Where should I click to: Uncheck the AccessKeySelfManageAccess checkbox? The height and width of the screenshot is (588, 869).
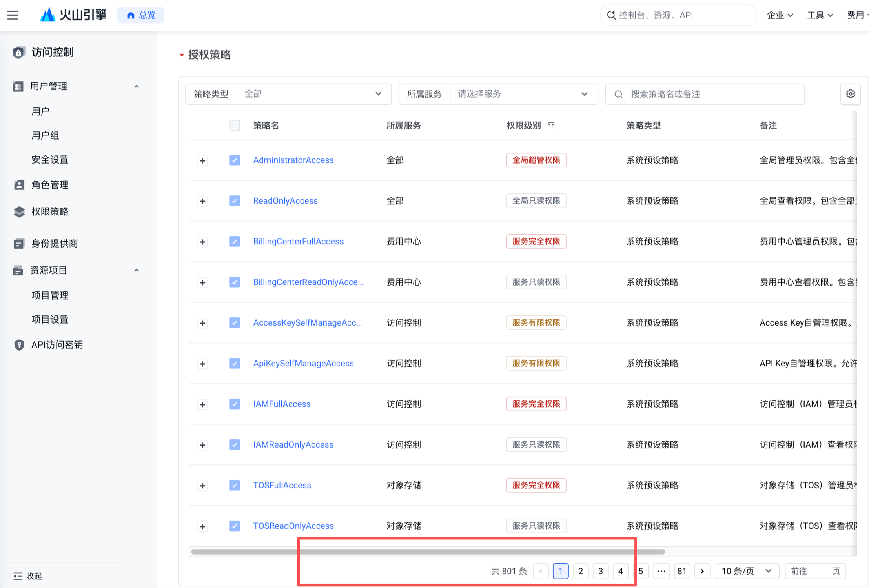point(235,323)
